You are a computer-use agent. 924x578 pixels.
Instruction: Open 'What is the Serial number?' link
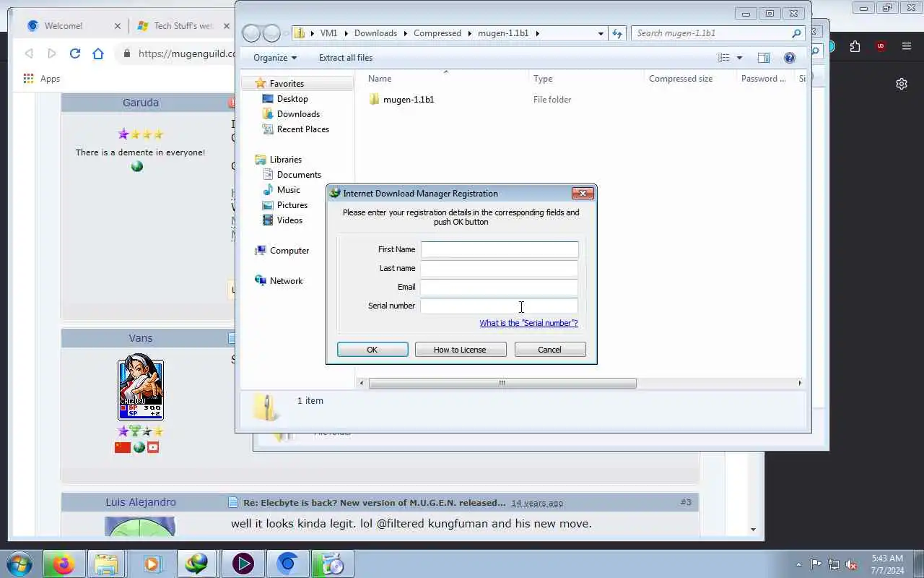[528, 323]
